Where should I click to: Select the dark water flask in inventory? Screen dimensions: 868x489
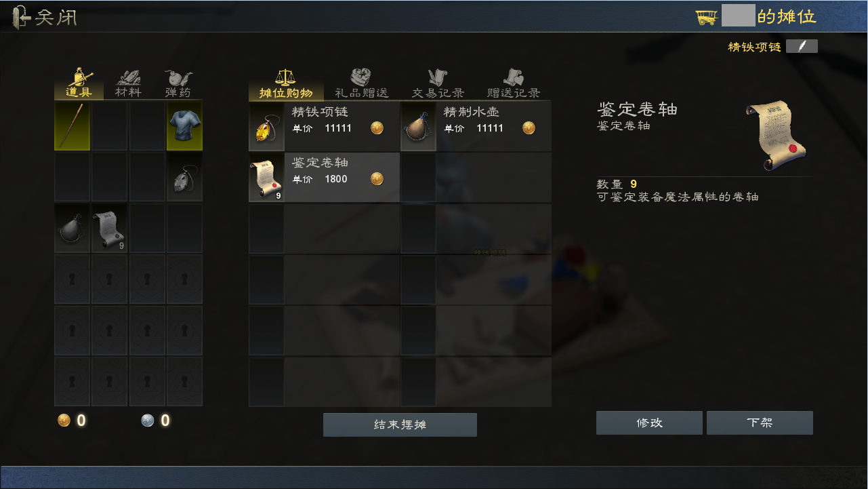(x=72, y=228)
